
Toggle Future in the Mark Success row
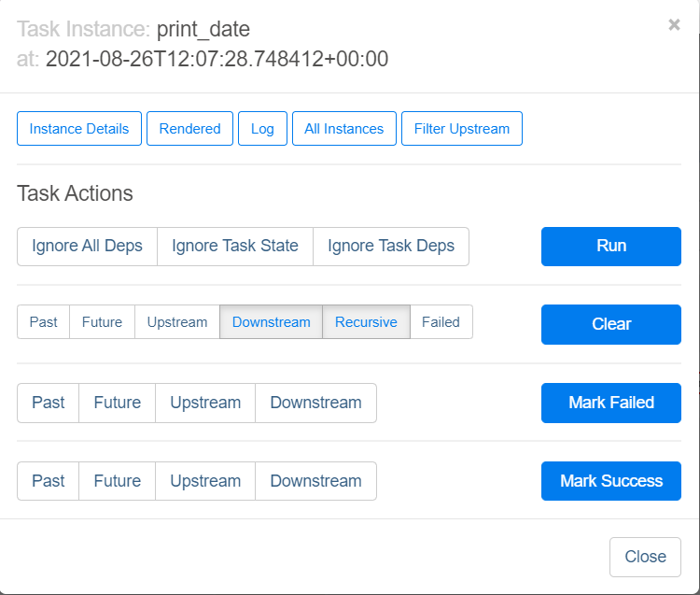(x=118, y=481)
